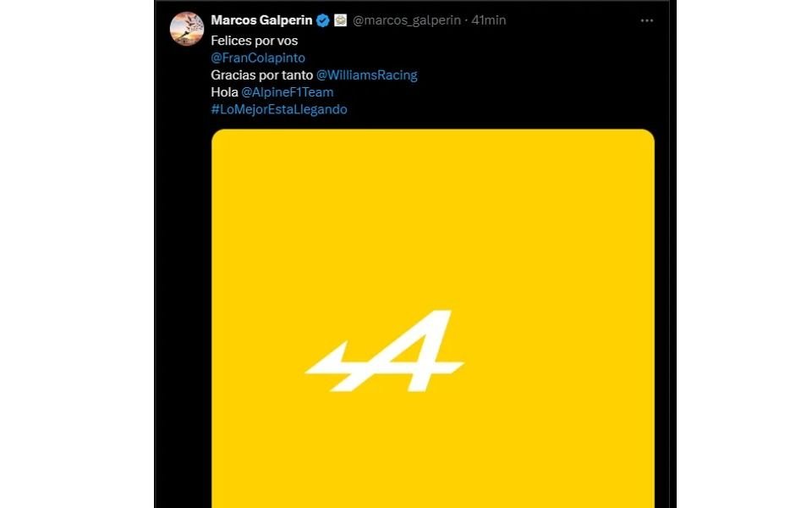Viewport: 812px width, 508px height.
Task: Follow the @AlpineF1Team mention link
Action: (288, 91)
